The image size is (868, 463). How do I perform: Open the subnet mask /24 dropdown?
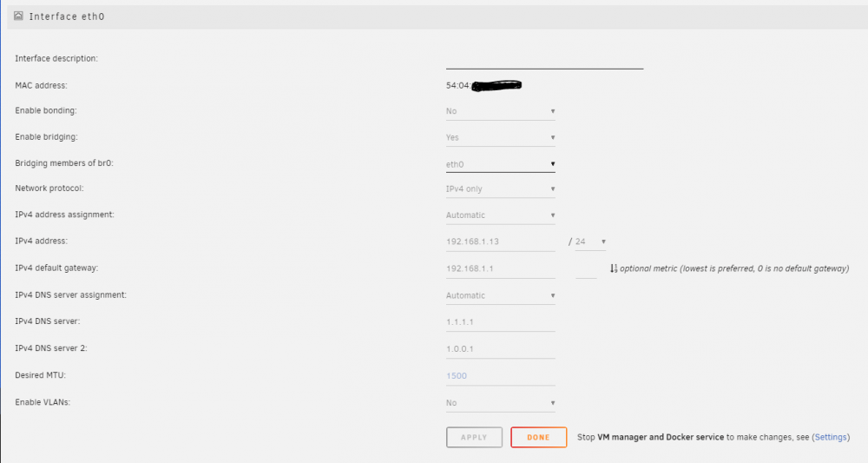tap(590, 242)
